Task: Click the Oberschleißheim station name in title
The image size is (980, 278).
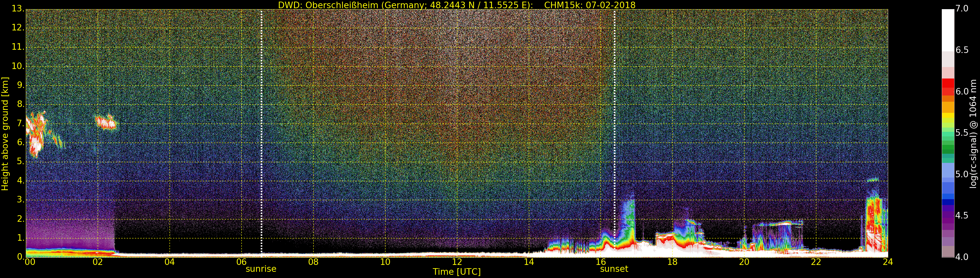Action: pyautogui.click(x=342, y=5)
